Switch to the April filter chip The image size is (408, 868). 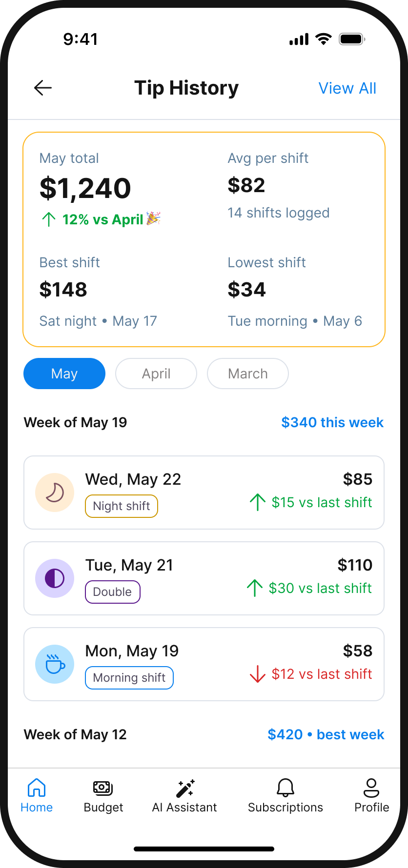coord(156,374)
